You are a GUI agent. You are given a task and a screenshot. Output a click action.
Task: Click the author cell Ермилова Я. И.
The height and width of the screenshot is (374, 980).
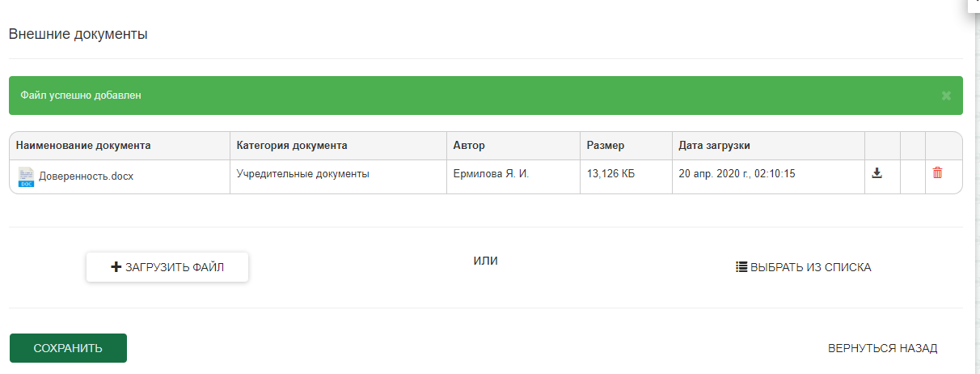pyautogui.click(x=491, y=173)
